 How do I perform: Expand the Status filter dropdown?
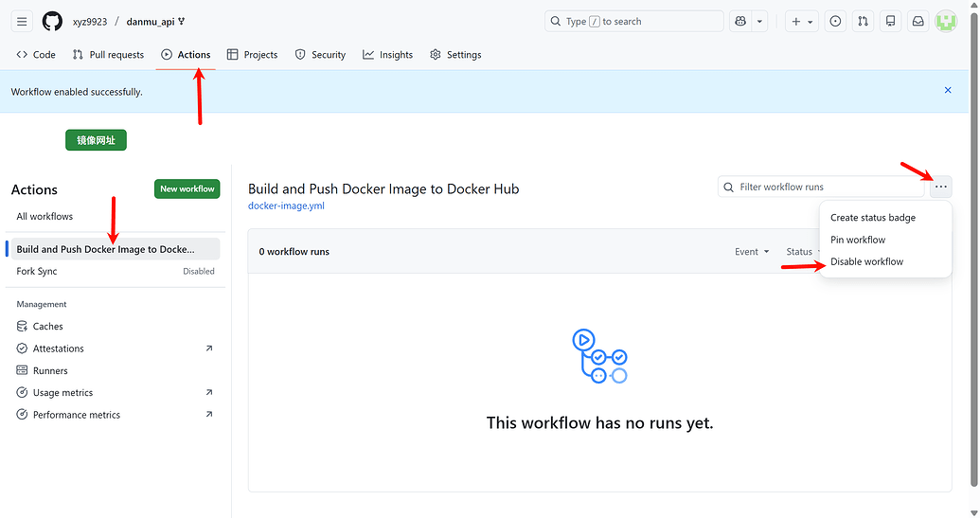(x=802, y=252)
